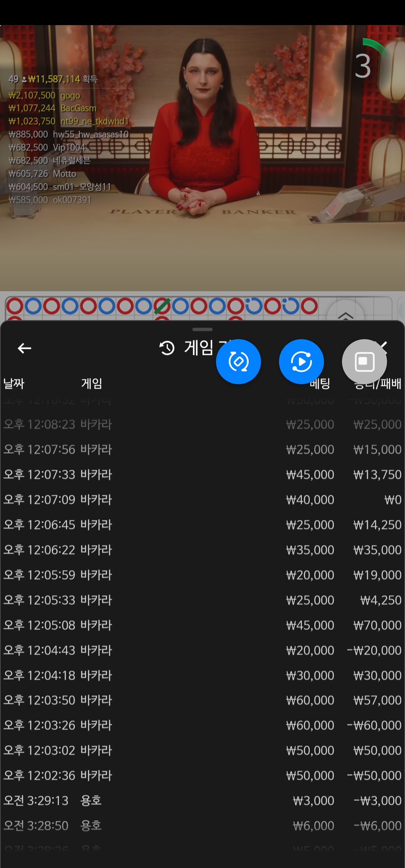Select the 오후 12:07:09 row with ₩0 result

(x=202, y=500)
